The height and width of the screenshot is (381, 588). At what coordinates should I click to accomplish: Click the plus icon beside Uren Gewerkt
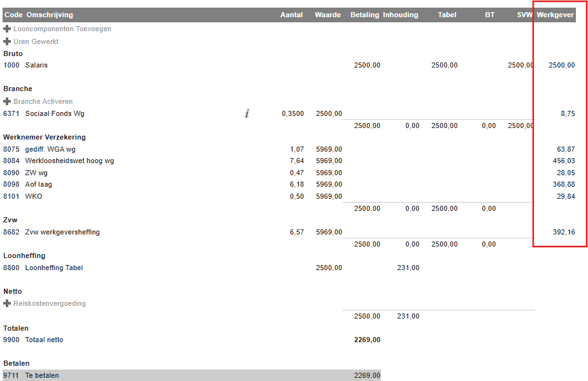pos(7,41)
